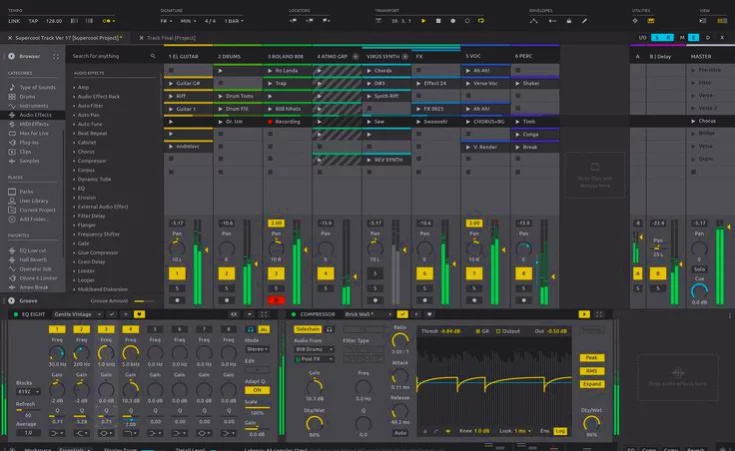Open the Stereo mode dropdown

(257, 349)
